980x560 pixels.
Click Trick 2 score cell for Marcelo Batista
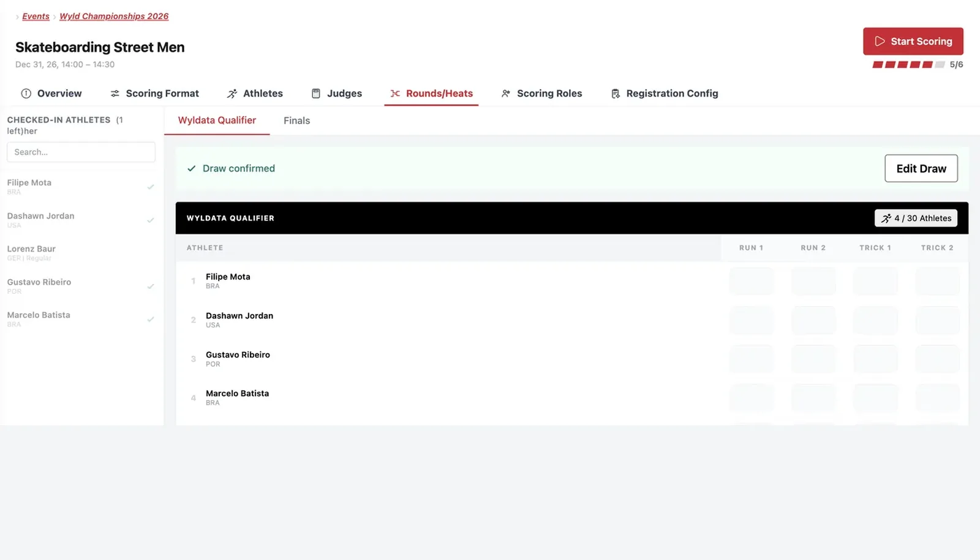pyautogui.click(x=937, y=398)
